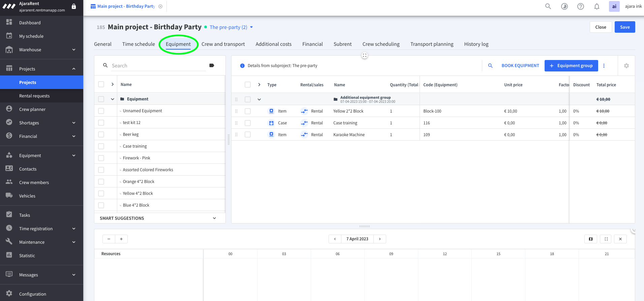Collapse the Projects sidebar section
Screen dimensions: 644x301
(74, 69)
